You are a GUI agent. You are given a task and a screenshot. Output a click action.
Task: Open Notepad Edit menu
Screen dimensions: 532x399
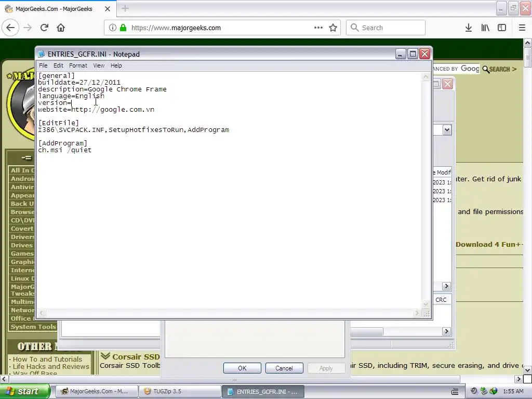click(x=58, y=65)
